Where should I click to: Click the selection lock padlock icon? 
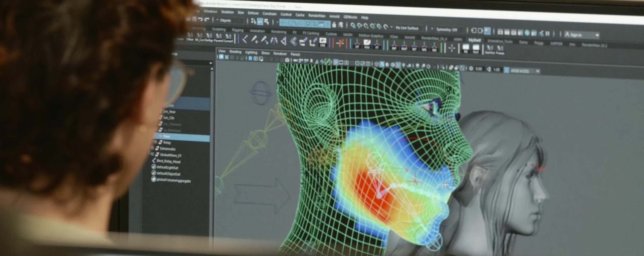tap(334, 25)
